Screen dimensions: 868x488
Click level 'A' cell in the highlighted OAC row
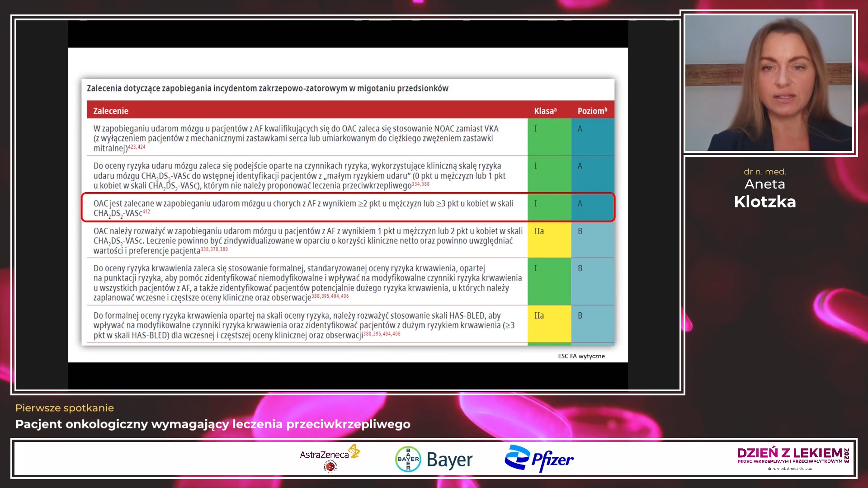point(593,207)
